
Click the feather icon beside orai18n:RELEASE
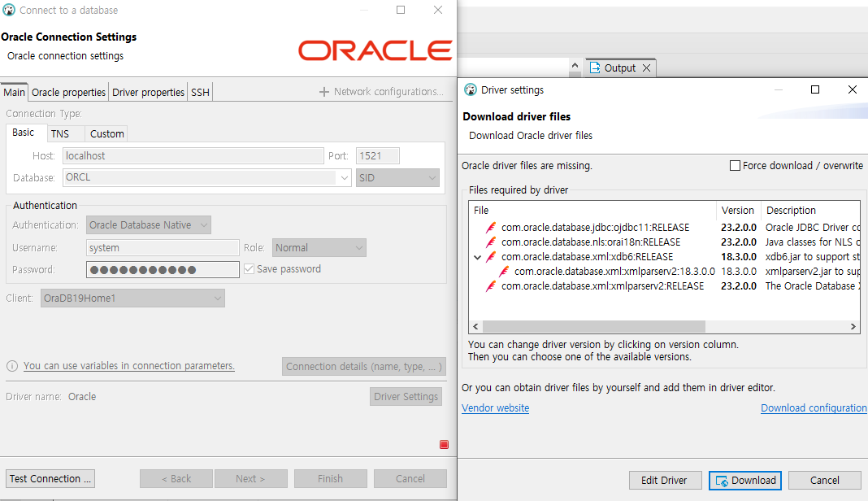[490, 242]
